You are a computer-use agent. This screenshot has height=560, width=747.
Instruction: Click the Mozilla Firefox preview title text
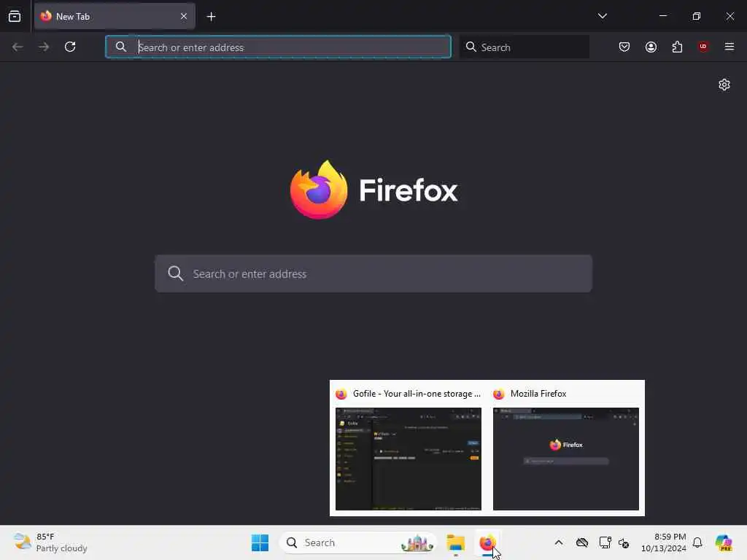coord(538,394)
